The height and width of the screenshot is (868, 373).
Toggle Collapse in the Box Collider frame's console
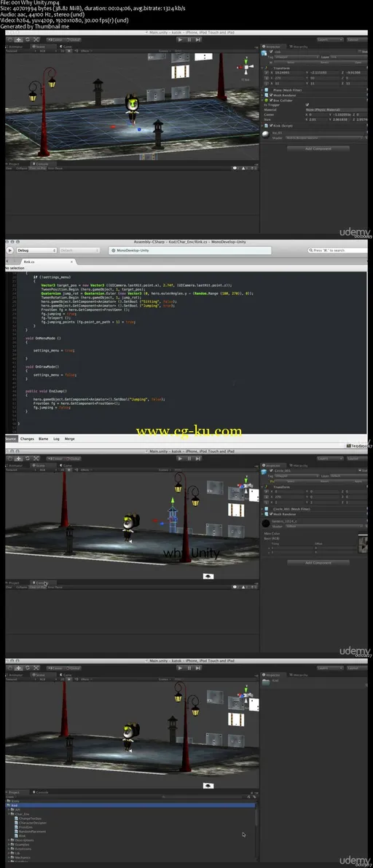click(x=22, y=168)
